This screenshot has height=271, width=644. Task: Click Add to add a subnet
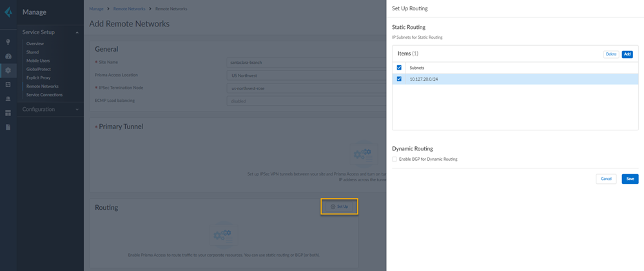pos(627,54)
